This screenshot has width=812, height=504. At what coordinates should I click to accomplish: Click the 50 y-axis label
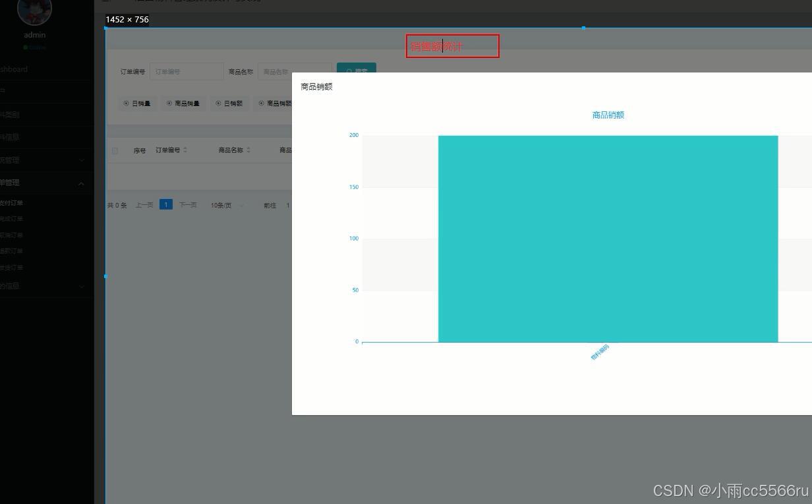pyautogui.click(x=355, y=290)
